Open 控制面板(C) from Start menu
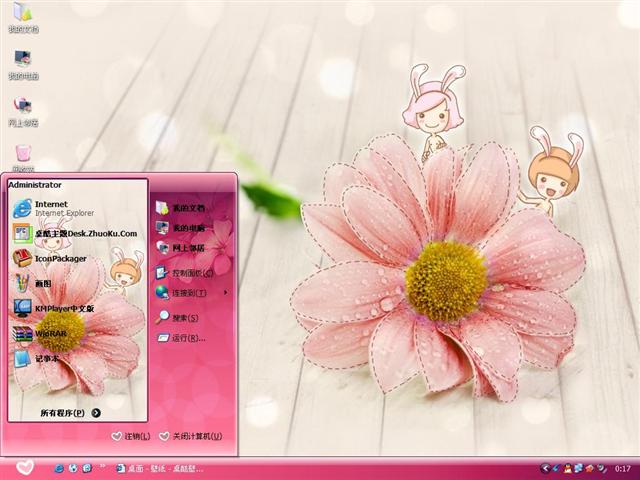 [x=188, y=272]
